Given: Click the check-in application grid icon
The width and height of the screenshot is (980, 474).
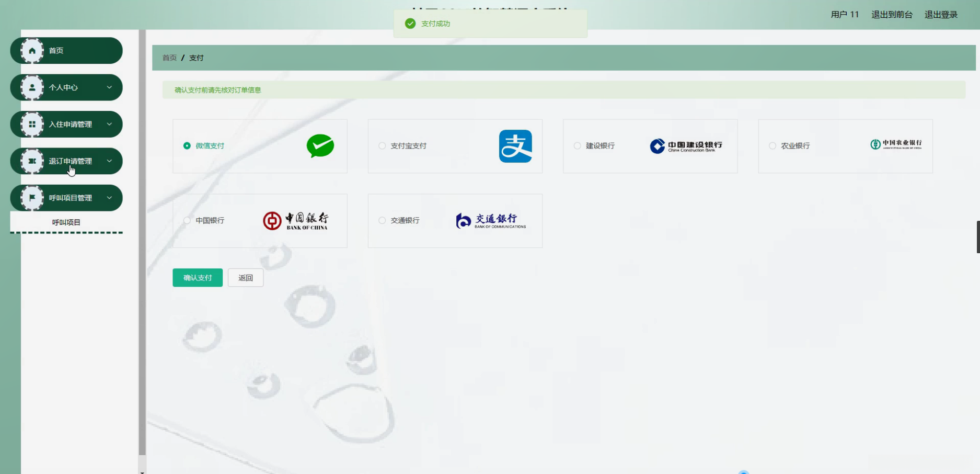Looking at the screenshot, I should [32, 125].
